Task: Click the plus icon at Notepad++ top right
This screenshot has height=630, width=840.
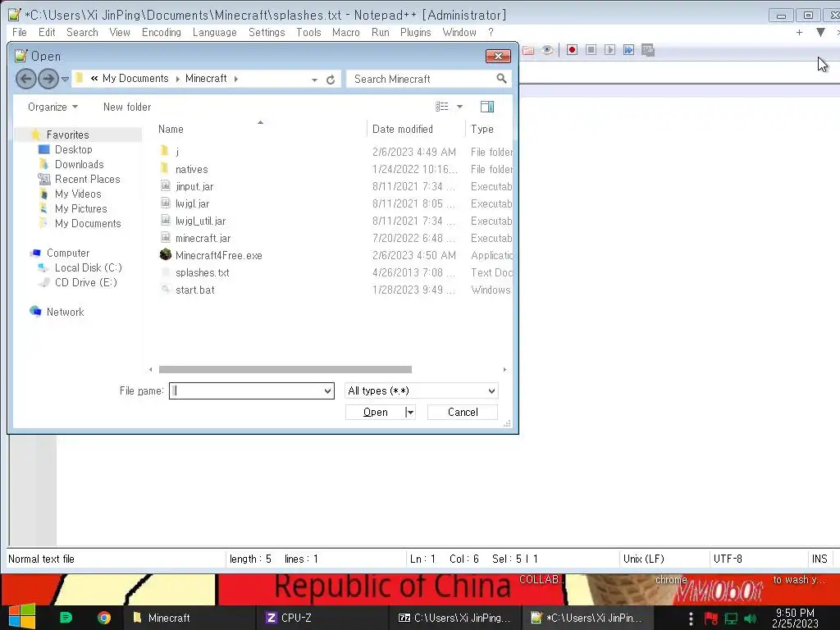Action: tap(799, 33)
